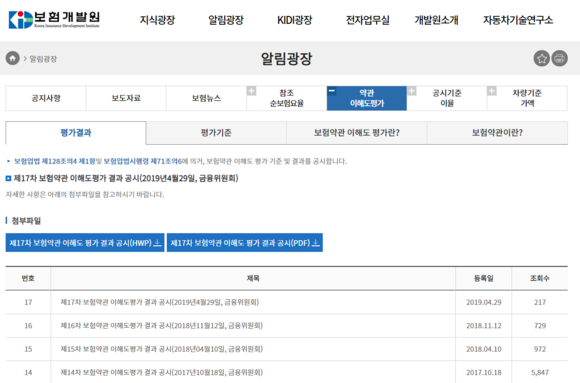The image size is (580, 383).
Task: Click row number 16 cell
Action: [x=28, y=326]
